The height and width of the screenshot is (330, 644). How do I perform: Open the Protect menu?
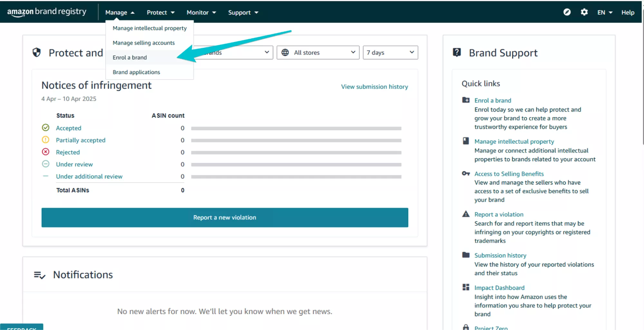tap(160, 13)
